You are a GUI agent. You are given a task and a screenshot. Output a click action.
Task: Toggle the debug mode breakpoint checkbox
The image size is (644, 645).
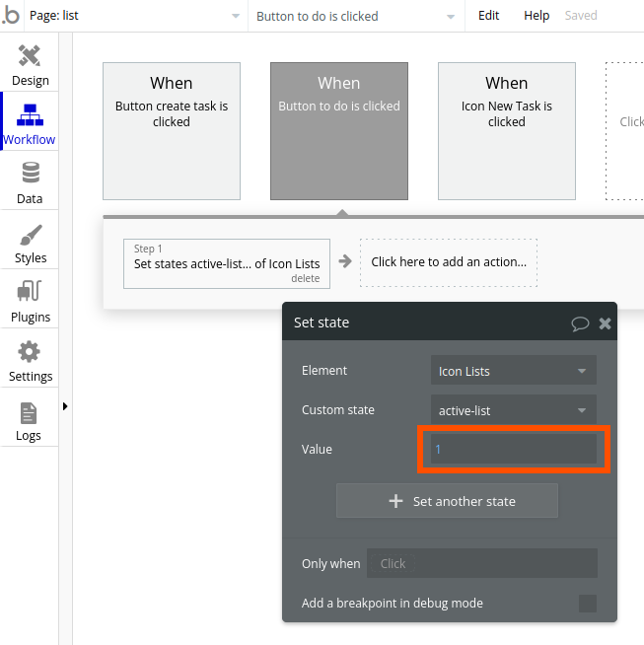[x=588, y=604]
